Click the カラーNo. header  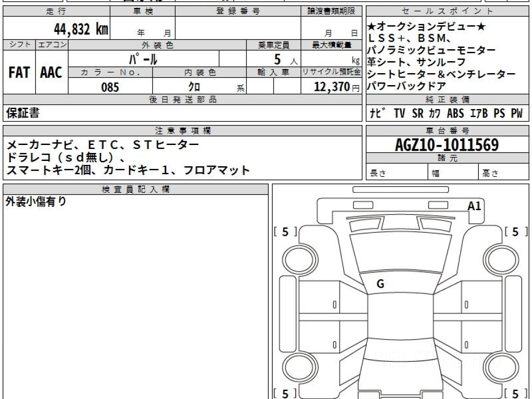click(110, 72)
